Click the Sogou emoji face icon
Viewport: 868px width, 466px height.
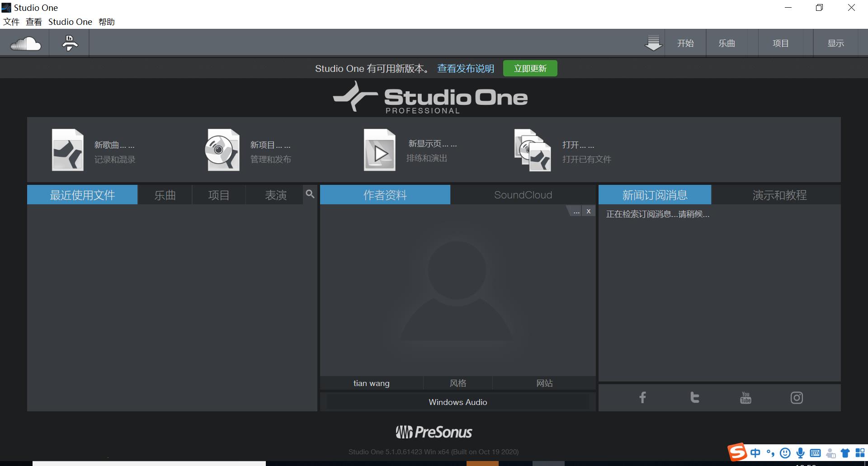[x=786, y=453]
